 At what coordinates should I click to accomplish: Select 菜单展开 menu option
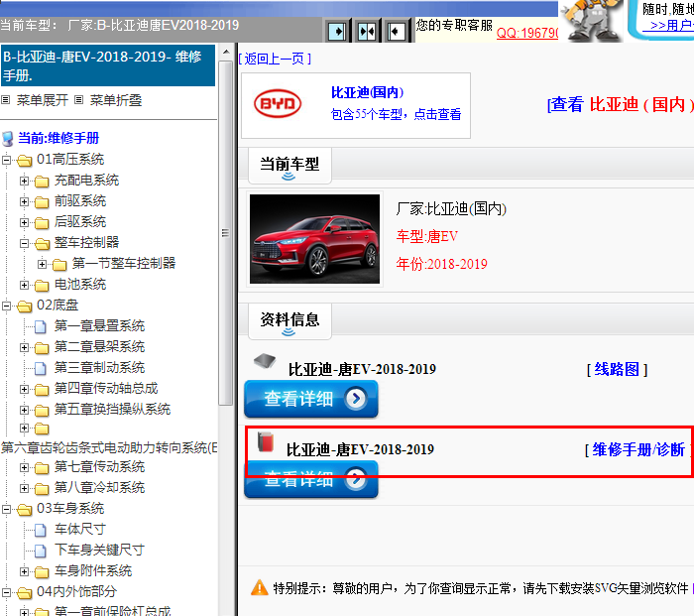[42, 100]
